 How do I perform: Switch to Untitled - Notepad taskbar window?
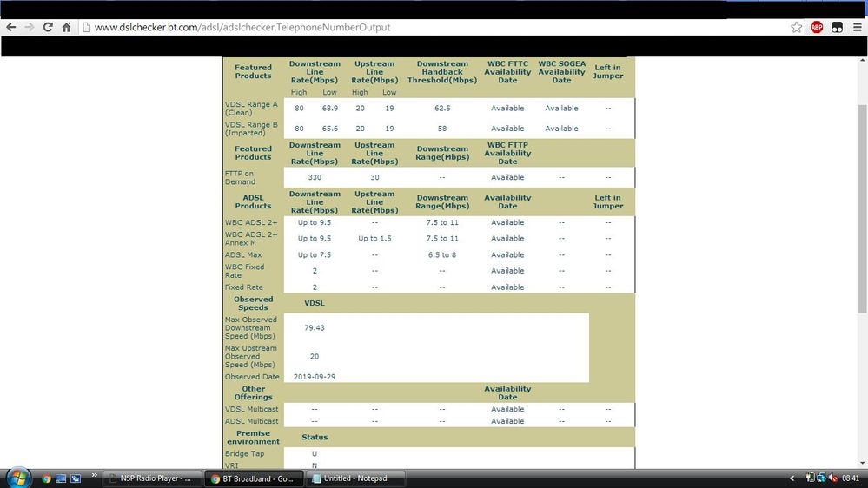(x=354, y=478)
